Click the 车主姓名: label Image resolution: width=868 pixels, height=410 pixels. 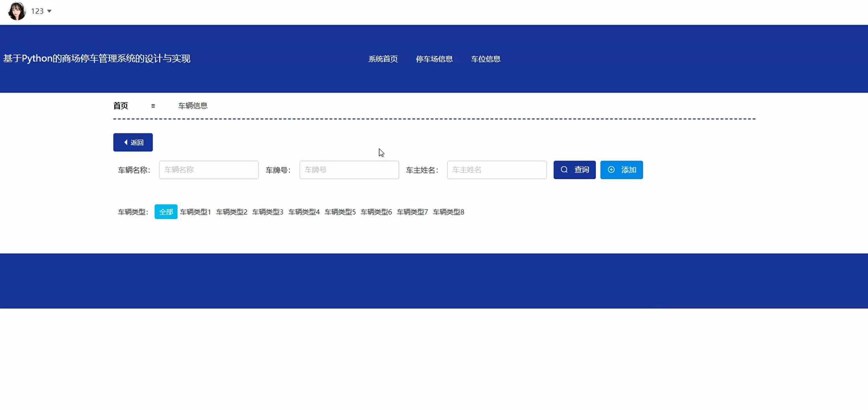[x=422, y=170]
